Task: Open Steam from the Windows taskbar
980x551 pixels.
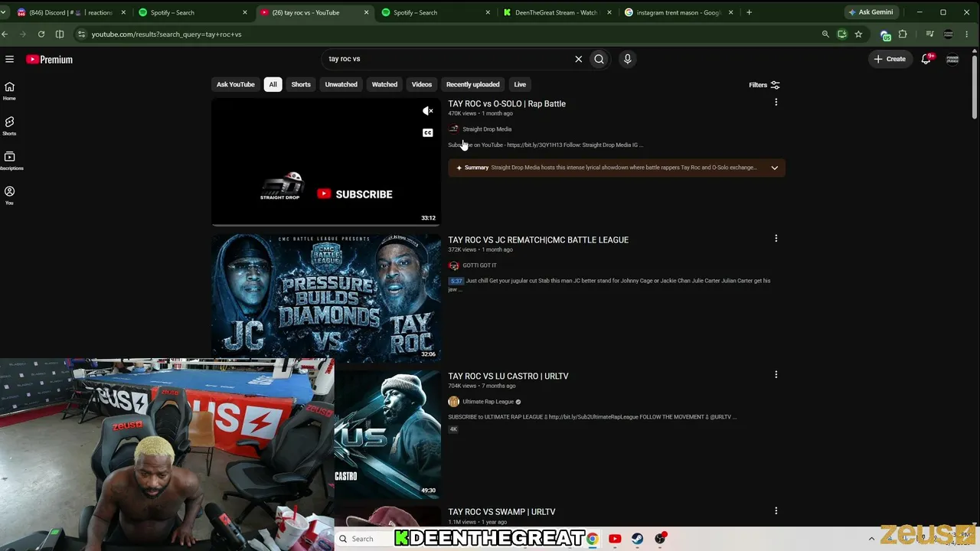Action: [637, 539]
